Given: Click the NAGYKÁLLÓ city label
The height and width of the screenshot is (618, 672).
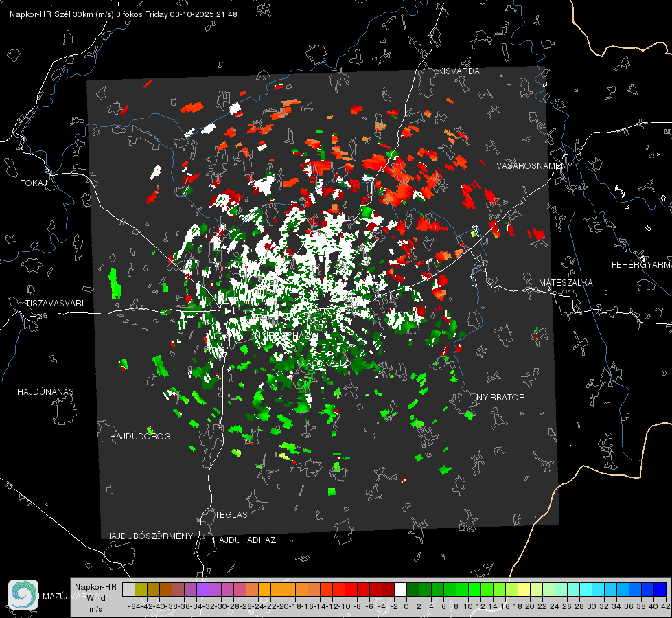Looking at the screenshot, I should pyautogui.click(x=325, y=363).
